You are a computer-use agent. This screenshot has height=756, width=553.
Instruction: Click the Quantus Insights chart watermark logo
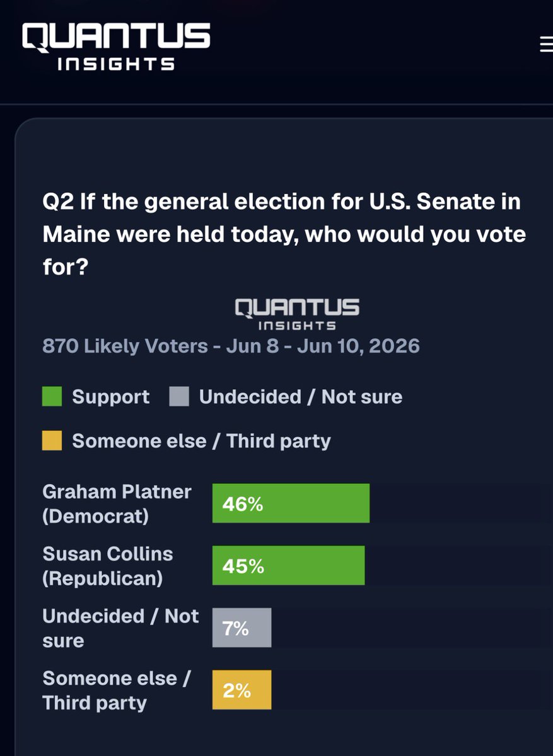click(x=297, y=314)
